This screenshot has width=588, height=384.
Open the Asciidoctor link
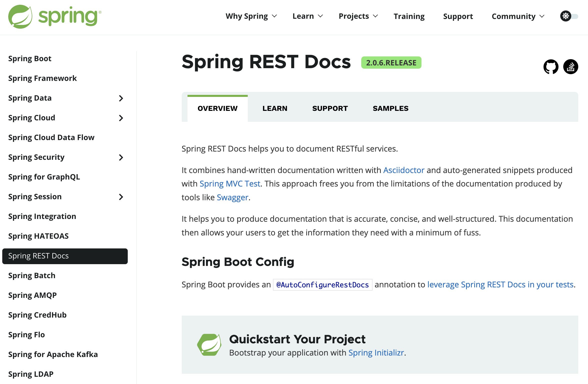(403, 170)
